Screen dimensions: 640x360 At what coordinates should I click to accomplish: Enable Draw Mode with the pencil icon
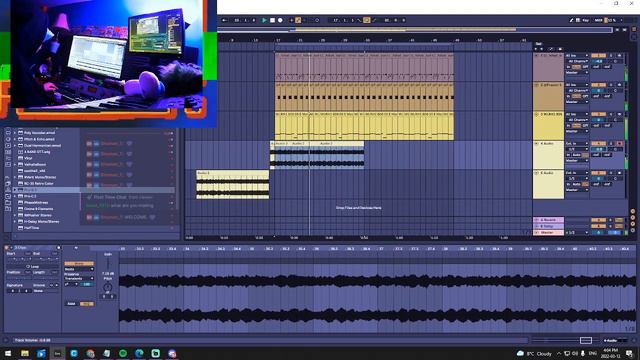[x=571, y=20]
